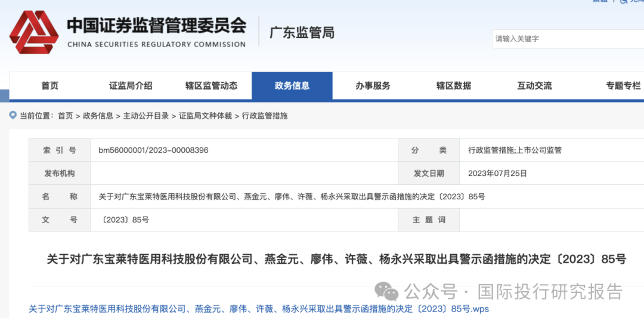Click the 发布机构 label cell
Image resolution: width=644 pixels, height=318 pixels.
(x=60, y=174)
